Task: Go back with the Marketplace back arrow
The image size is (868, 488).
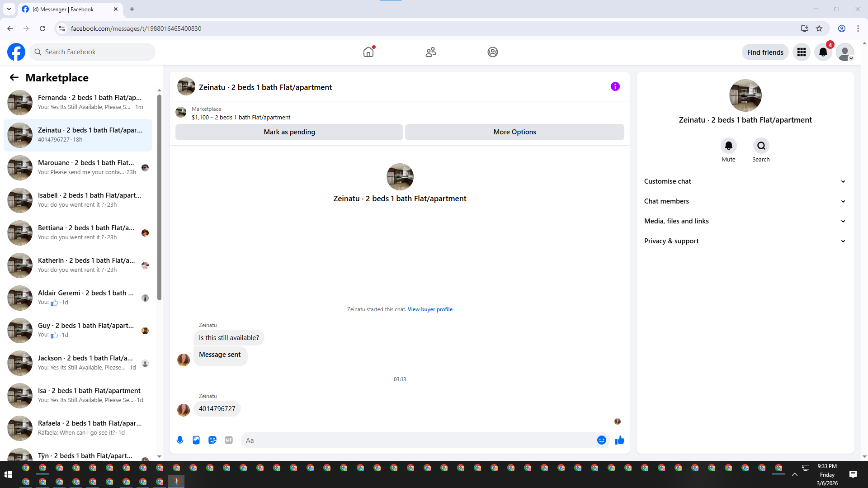Action: click(x=14, y=77)
